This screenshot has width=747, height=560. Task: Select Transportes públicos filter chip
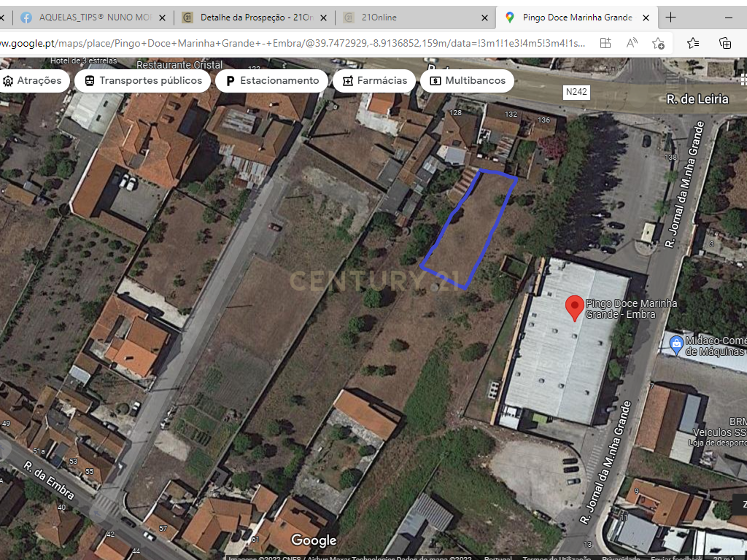pos(142,80)
